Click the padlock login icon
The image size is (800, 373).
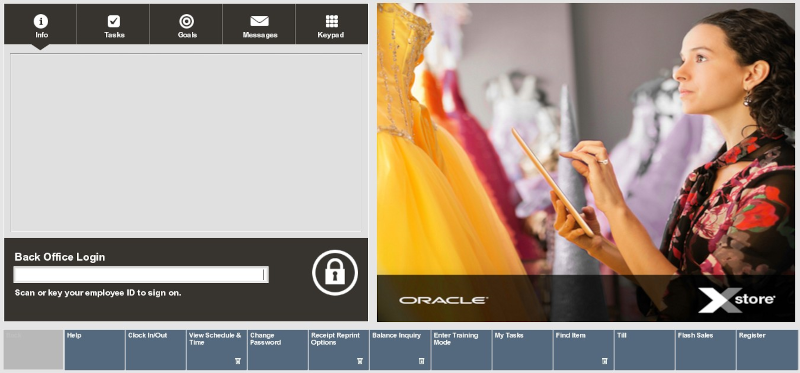(x=335, y=272)
